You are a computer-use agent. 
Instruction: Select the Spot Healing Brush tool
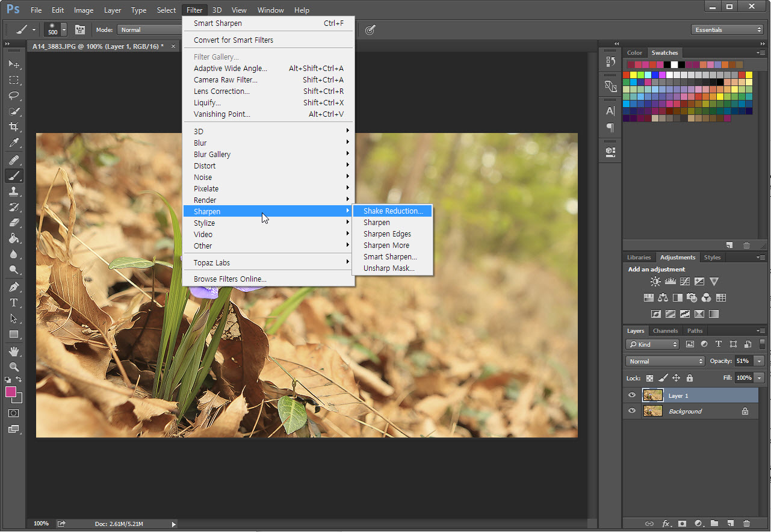click(14, 160)
